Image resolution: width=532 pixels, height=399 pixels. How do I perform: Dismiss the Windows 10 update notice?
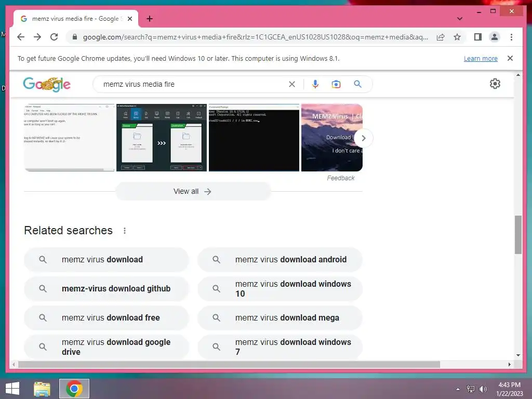click(510, 58)
